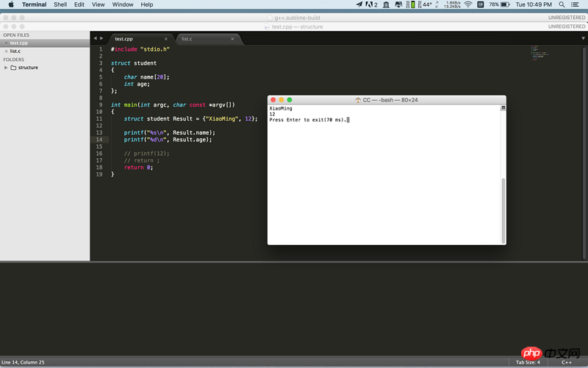Open the Notification Center list icon
The image size is (588, 368).
[x=575, y=4]
